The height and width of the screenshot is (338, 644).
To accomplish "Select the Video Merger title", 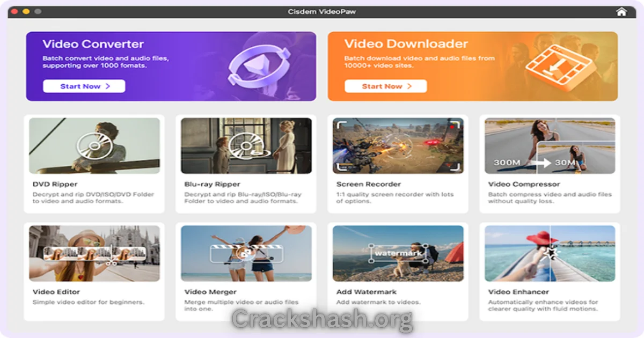I will coord(210,292).
